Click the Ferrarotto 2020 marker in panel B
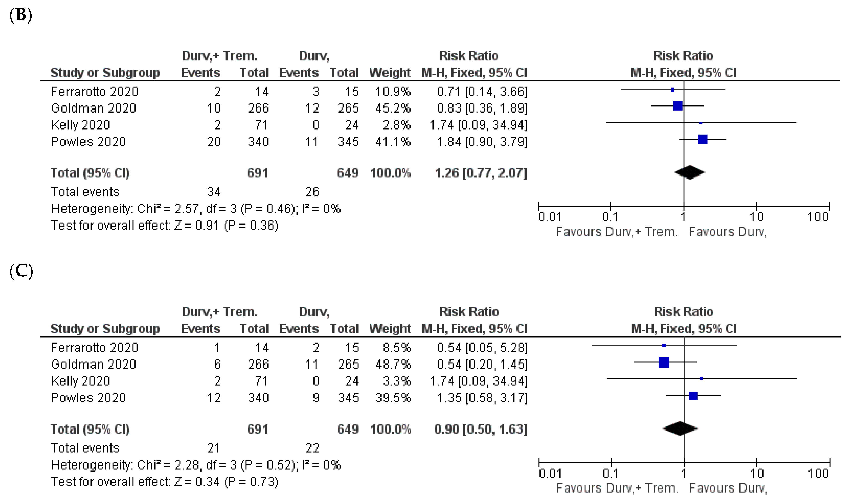 672,90
